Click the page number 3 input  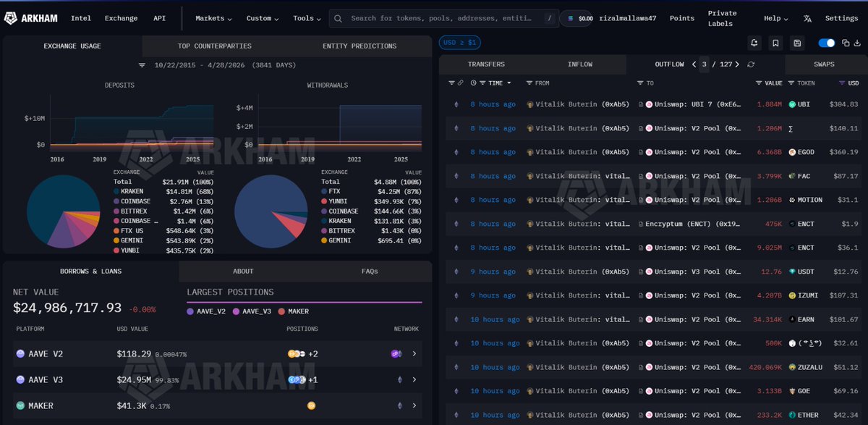(705, 64)
